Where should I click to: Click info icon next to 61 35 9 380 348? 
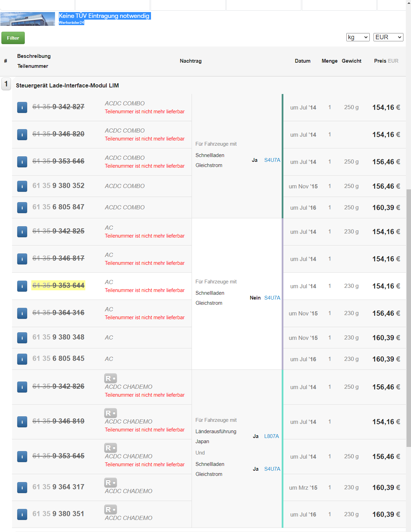pos(22,338)
